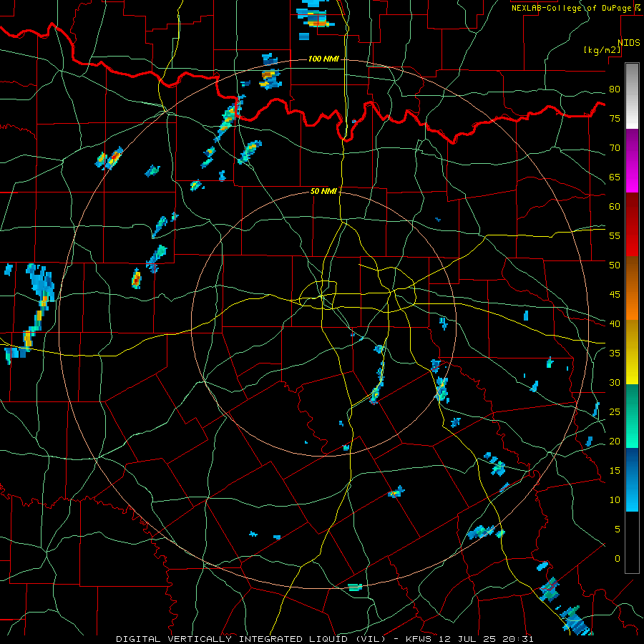Click the scale value 35
The image size is (644, 644).
pyautogui.click(x=615, y=353)
